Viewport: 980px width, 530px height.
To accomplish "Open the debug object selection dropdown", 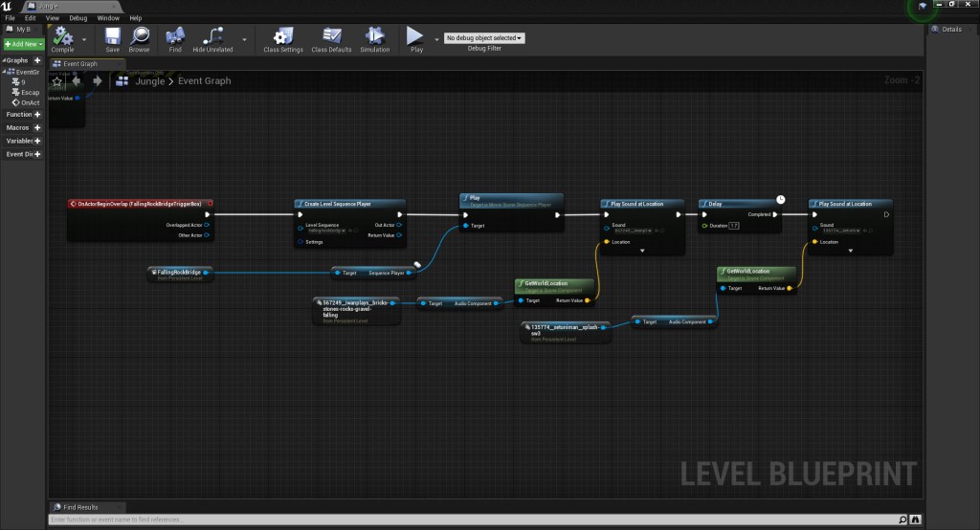I will click(484, 38).
